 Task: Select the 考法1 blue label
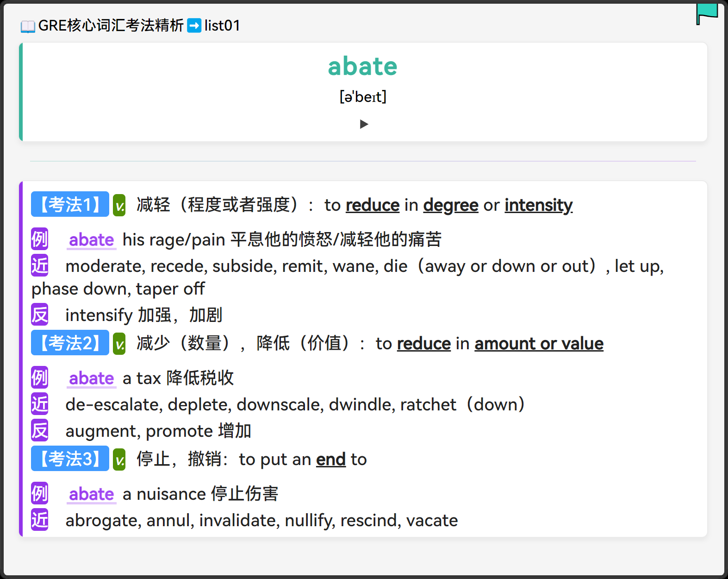pos(70,204)
